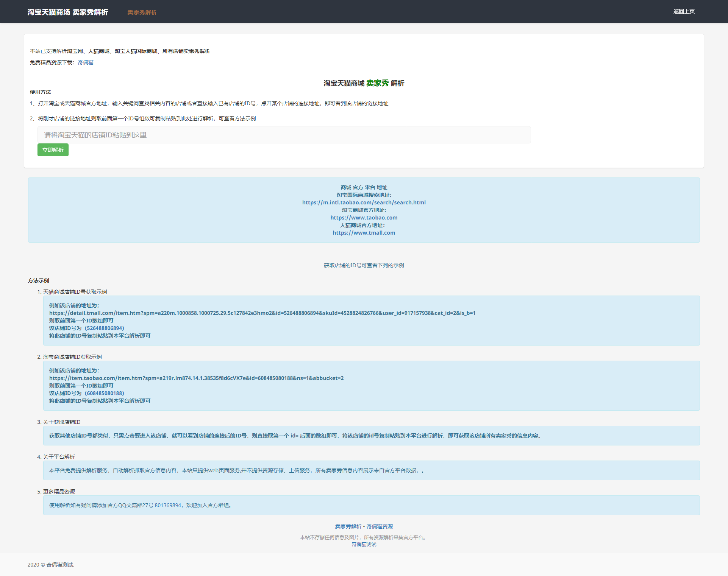
Task: Click the 获取店铺的ID号可查看下列的示例 caption
Action: click(364, 265)
